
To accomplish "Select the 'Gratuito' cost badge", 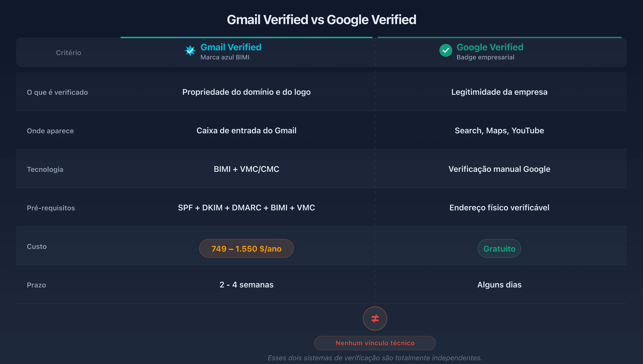I will pyautogui.click(x=499, y=248).
